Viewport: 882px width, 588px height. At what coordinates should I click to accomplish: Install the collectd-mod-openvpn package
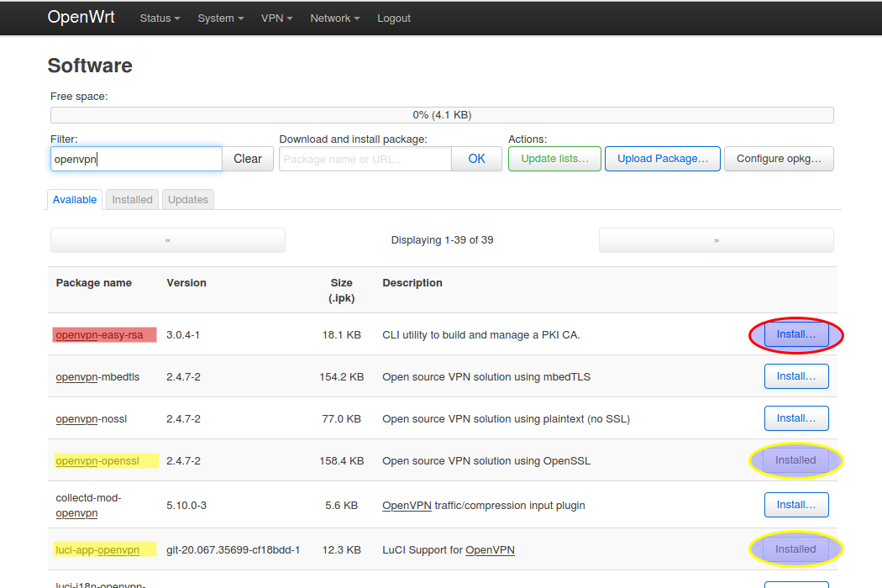[x=796, y=505]
